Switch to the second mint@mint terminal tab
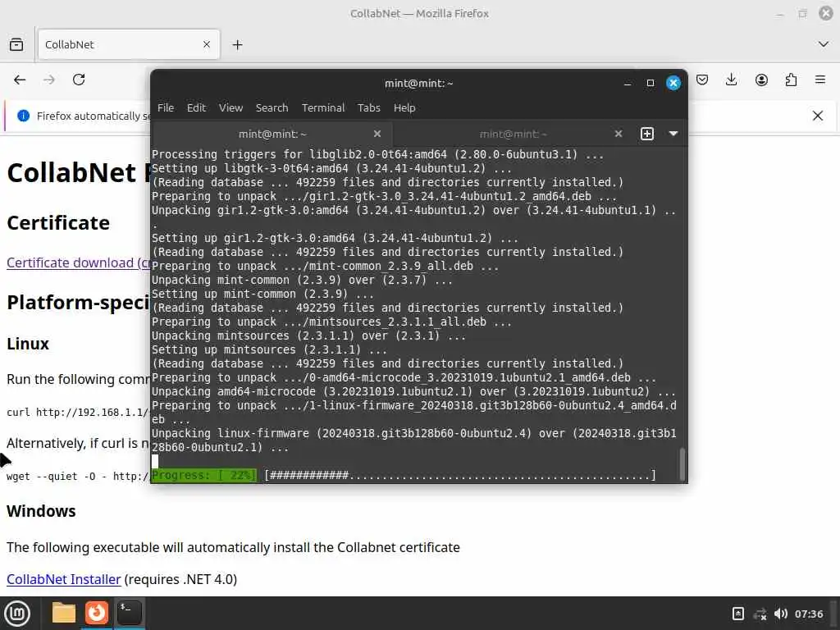The image size is (840, 630). coord(513,134)
